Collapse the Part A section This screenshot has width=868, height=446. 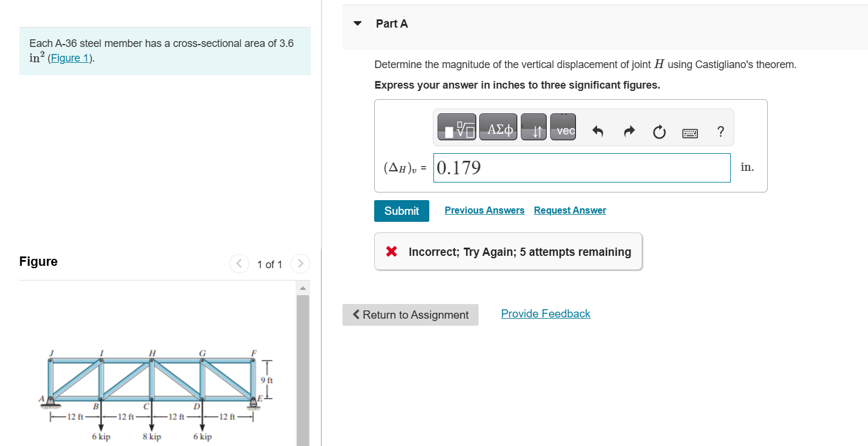[358, 24]
